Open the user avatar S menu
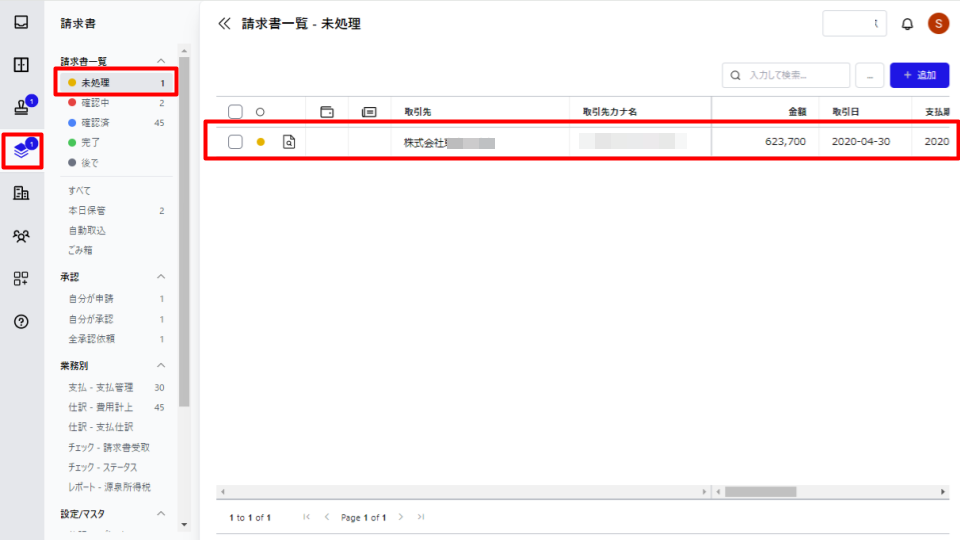The image size is (960, 540). [x=938, y=23]
